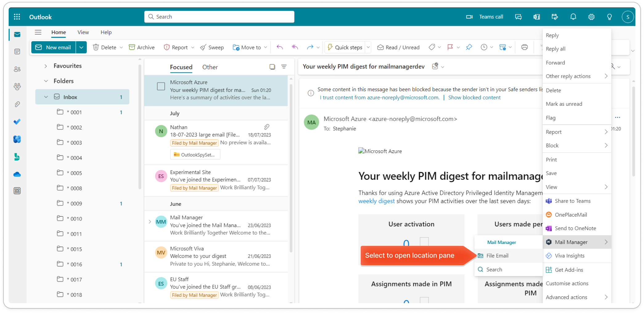This screenshot has width=644, height=313.
Task: Open the OutlookSpySet attachment chip
Action: (x=195, y=155)
